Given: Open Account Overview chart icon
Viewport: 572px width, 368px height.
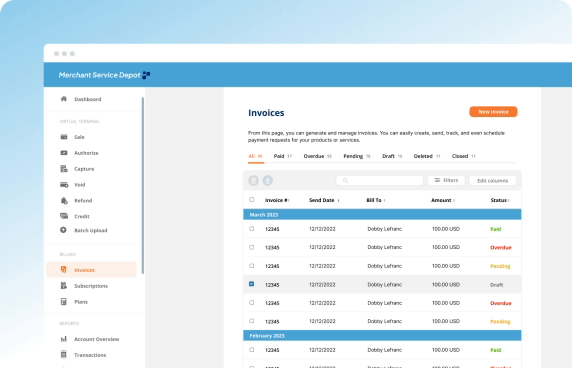Looking at the screenshot, I should [x=64, y=339].
